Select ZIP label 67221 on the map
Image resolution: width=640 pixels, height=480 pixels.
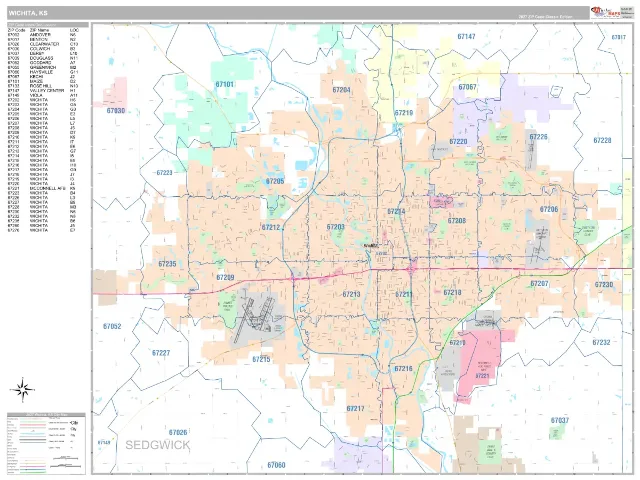tap(482, 376)
